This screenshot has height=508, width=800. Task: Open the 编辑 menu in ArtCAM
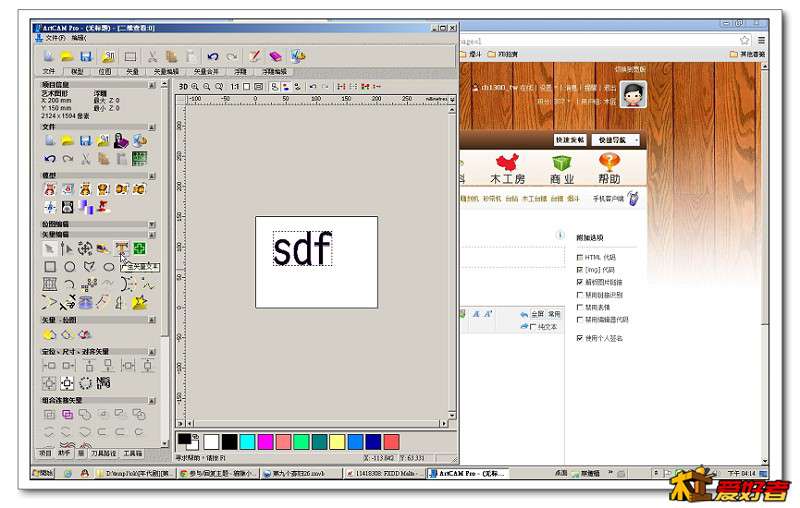click(x=79, y=38)
